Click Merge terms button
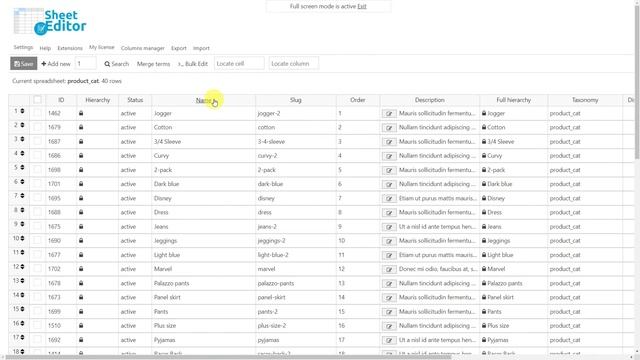 click(x=153, y=64)
